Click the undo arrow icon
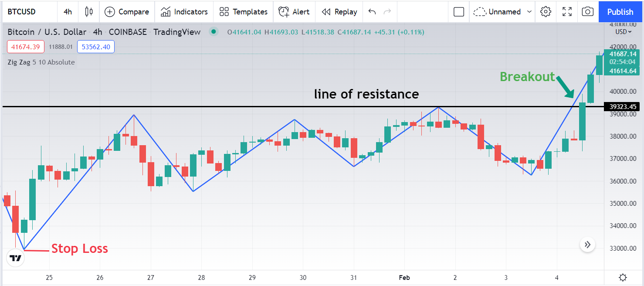The image size is (644, 286). (x=372, y=12)
